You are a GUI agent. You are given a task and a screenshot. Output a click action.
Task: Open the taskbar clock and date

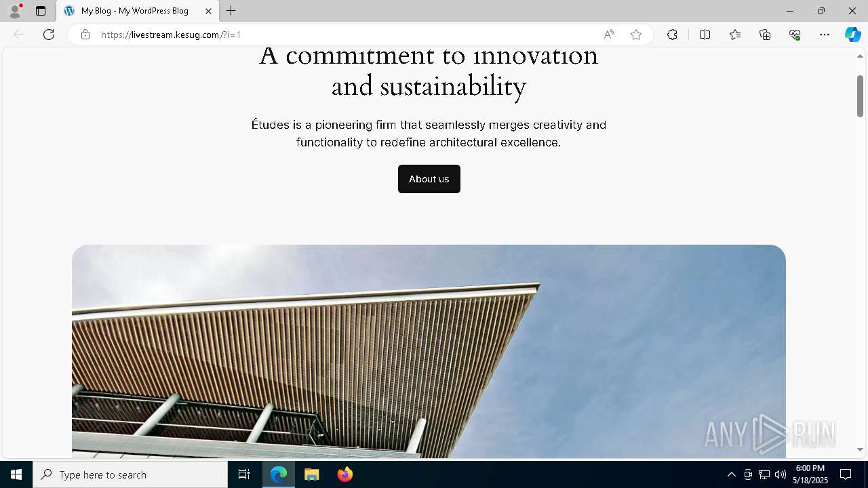coord(810,474)
